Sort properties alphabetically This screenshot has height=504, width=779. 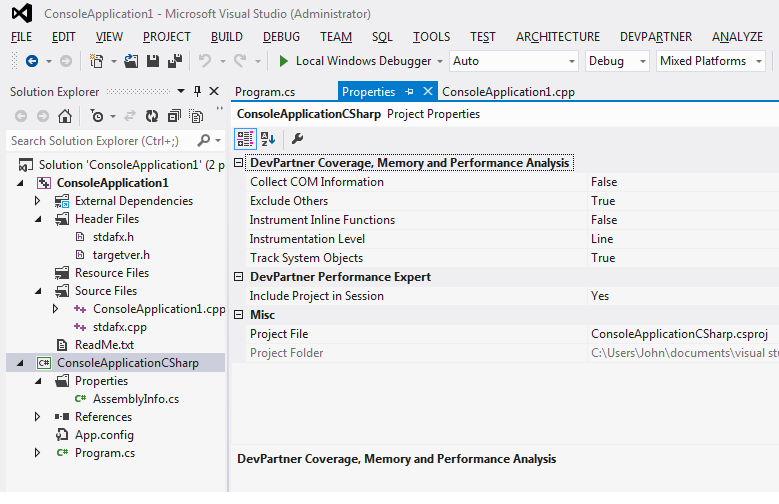268,139
